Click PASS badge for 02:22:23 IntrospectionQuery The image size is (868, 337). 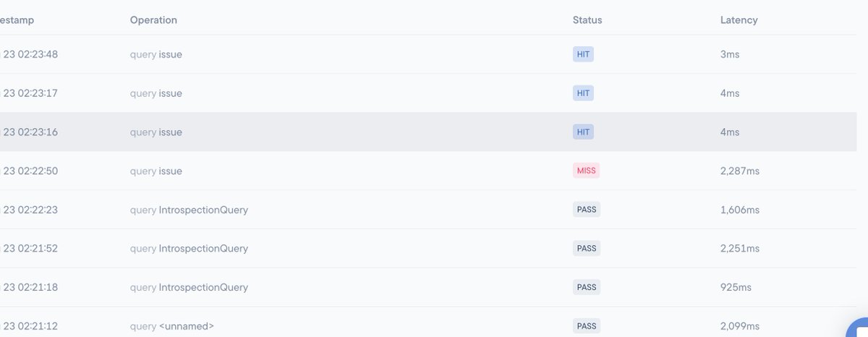tap(587, 210)
